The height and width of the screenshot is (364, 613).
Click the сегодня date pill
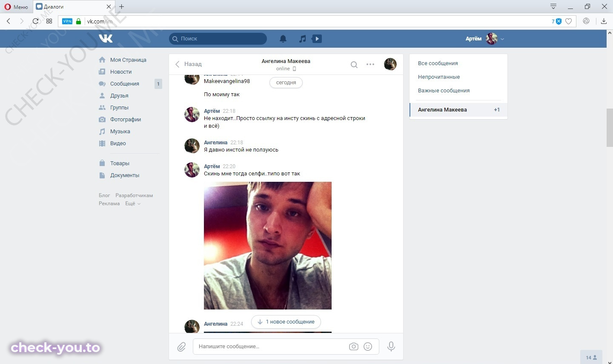[286, 83]
